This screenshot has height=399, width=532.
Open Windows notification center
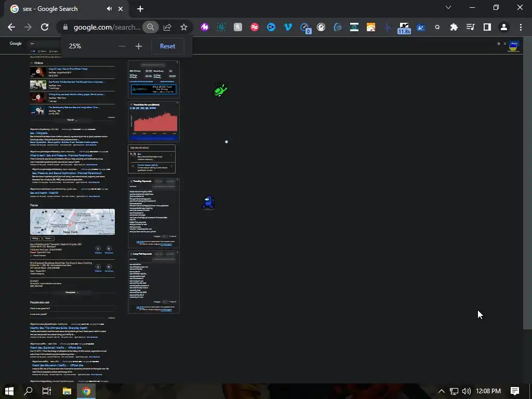pos(515,391)
